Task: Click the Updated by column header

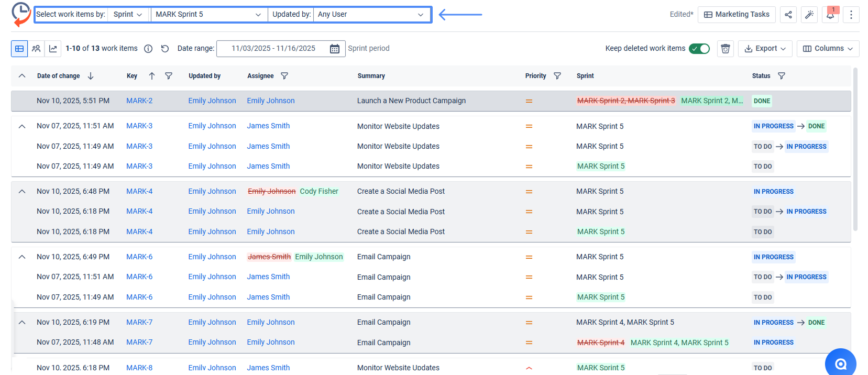Action: point(205,76)
